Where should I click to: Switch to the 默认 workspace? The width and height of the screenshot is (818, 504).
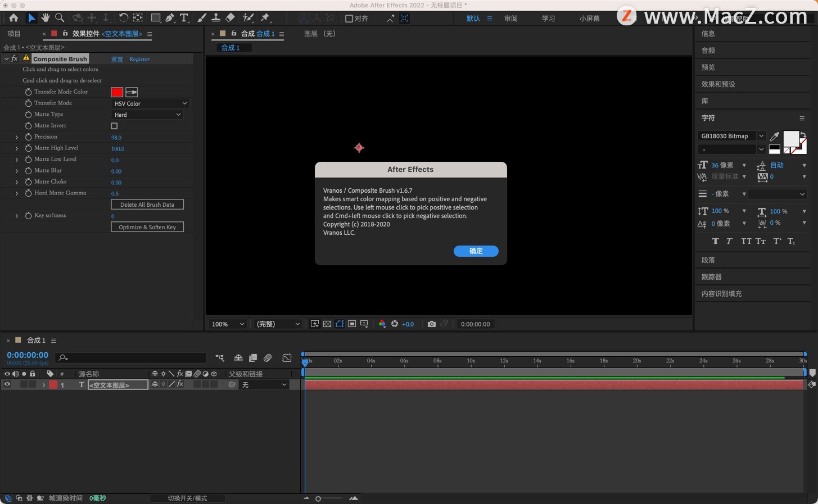(x=473, y=19)
